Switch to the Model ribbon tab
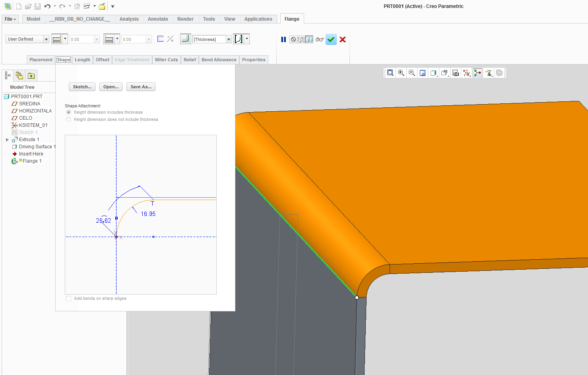The width and height of the screenshot is (588, 375). click(33, 19)
